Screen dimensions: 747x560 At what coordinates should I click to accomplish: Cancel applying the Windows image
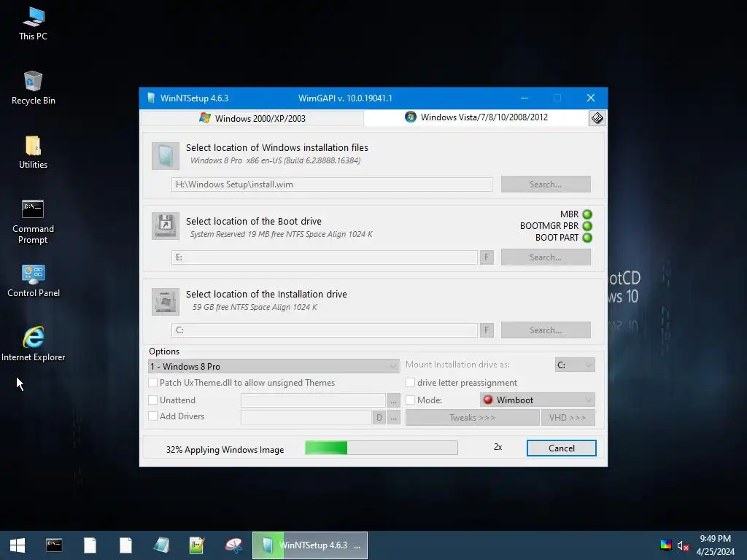[561, 448]
